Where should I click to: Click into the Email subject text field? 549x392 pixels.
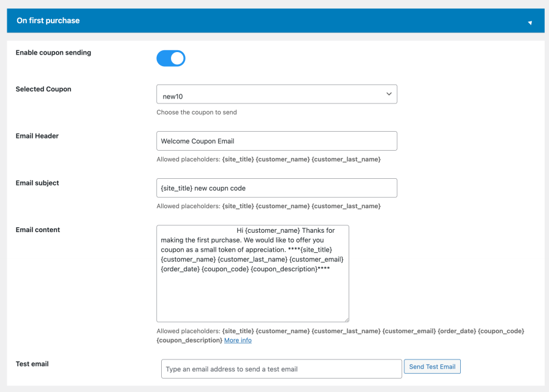(276, 188)
